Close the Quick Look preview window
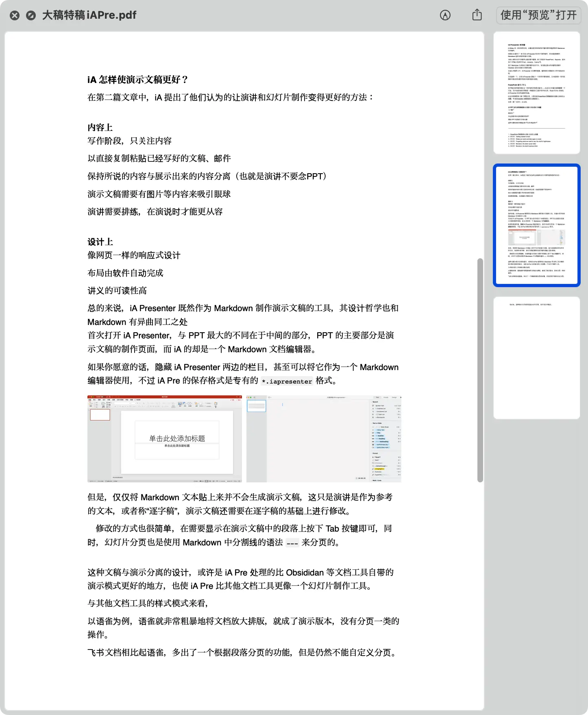 point(15,15)
